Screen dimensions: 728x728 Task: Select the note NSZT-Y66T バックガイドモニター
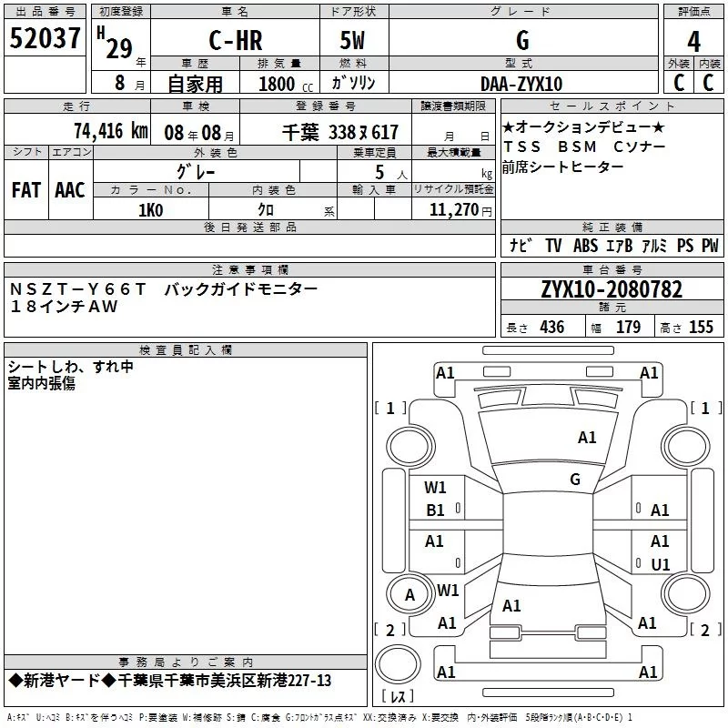click(164, 289)
